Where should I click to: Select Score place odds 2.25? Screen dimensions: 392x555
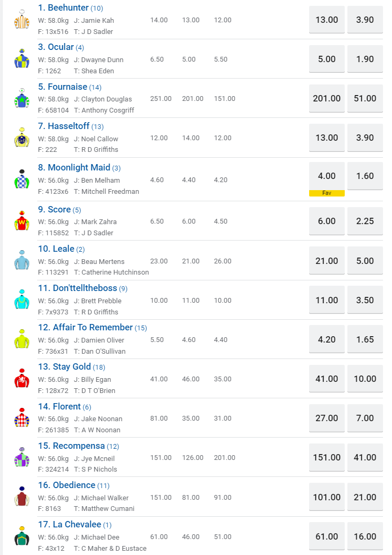pyautogui.click(x=365, y=221)
